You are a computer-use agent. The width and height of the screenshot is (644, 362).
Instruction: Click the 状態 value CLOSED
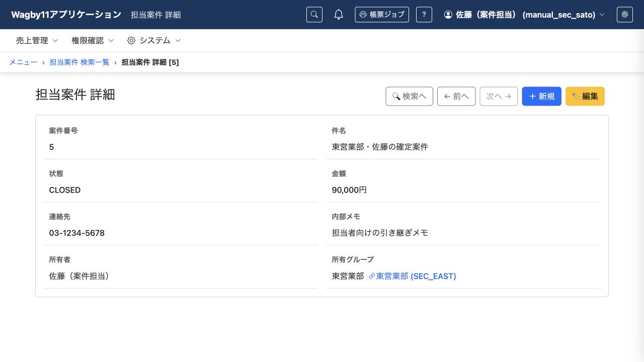tap(65, 190)
